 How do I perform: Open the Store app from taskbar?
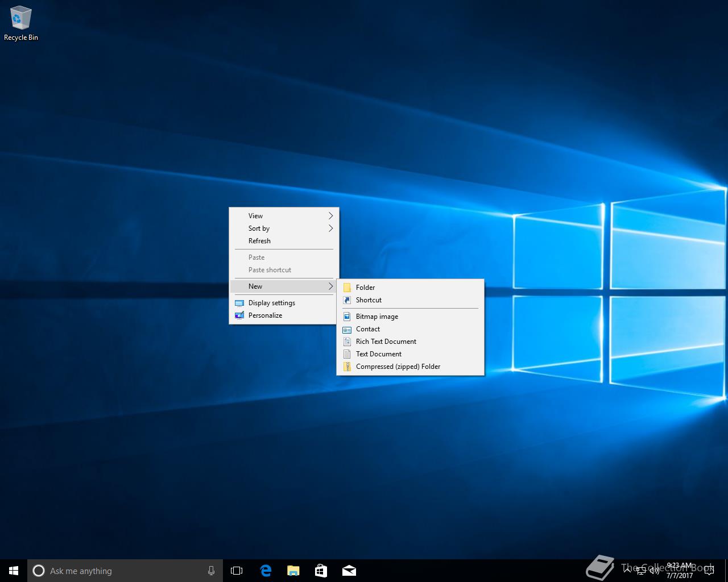(x=321, y=571)
